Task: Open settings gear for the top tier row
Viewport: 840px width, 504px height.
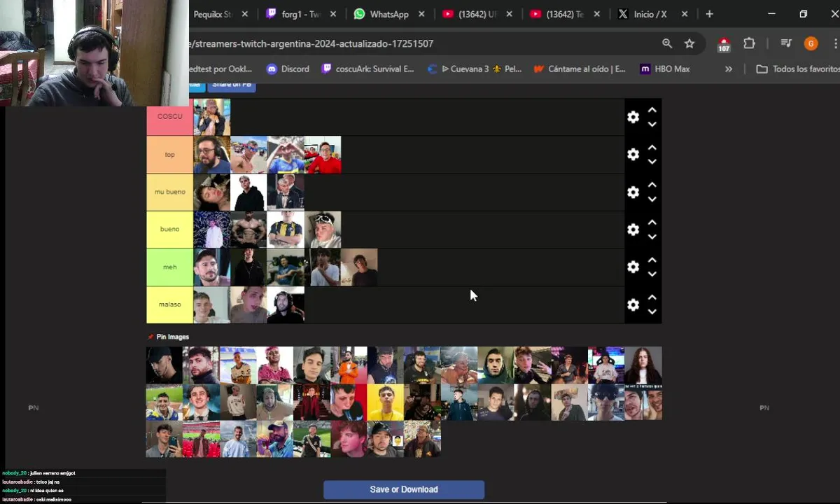Action: coord(633,155)
